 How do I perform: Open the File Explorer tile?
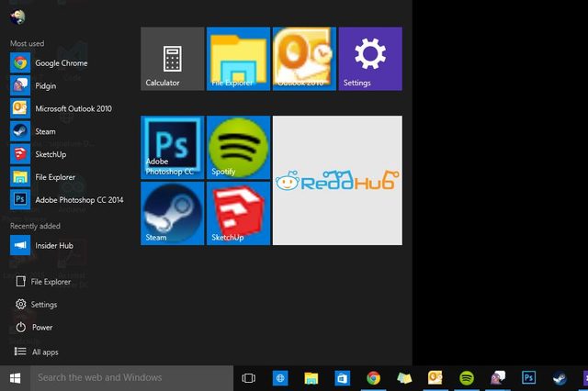239,59
